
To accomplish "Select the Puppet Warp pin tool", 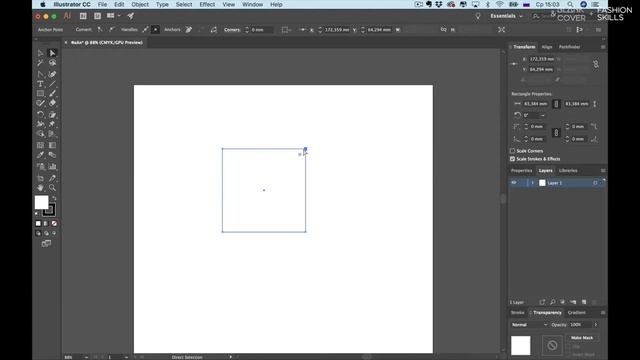I will point(52,124).
